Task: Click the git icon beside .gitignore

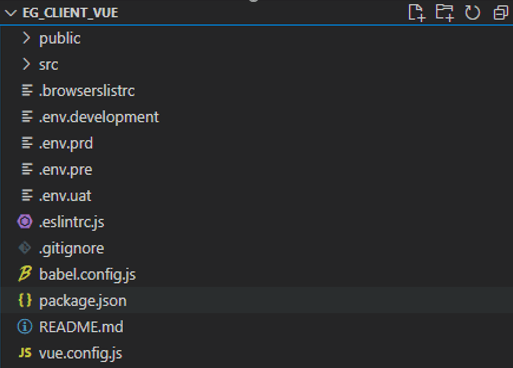Action: coord(25,248)
